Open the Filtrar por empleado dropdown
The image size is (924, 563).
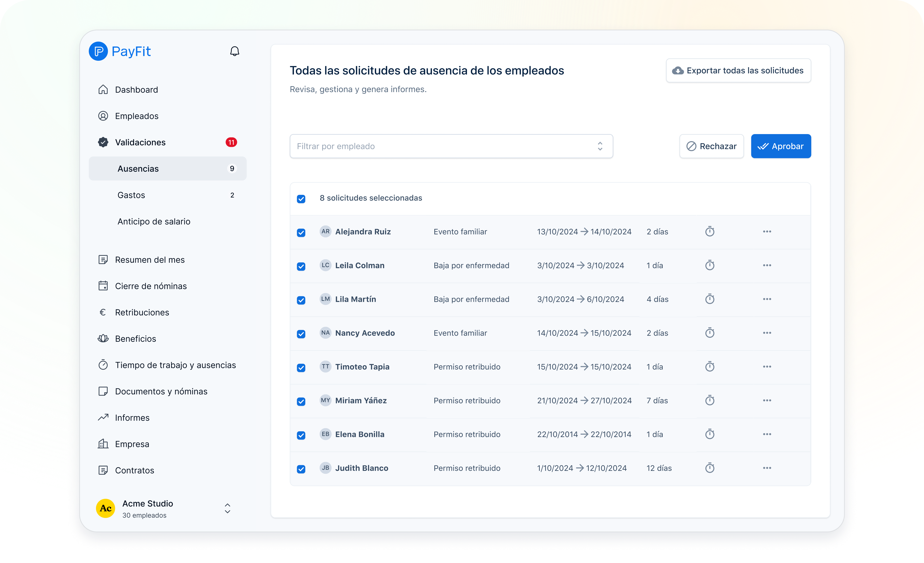click(x=451, y=146)
